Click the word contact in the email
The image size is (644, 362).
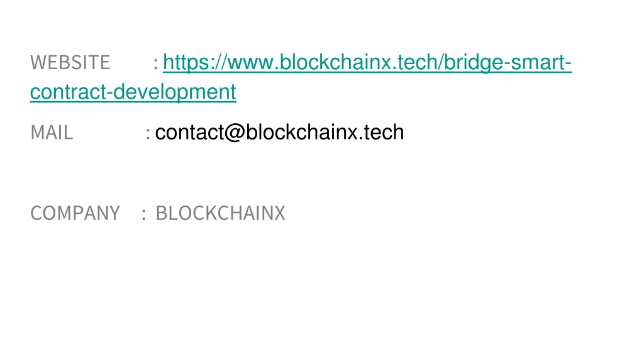coord(189,132)
